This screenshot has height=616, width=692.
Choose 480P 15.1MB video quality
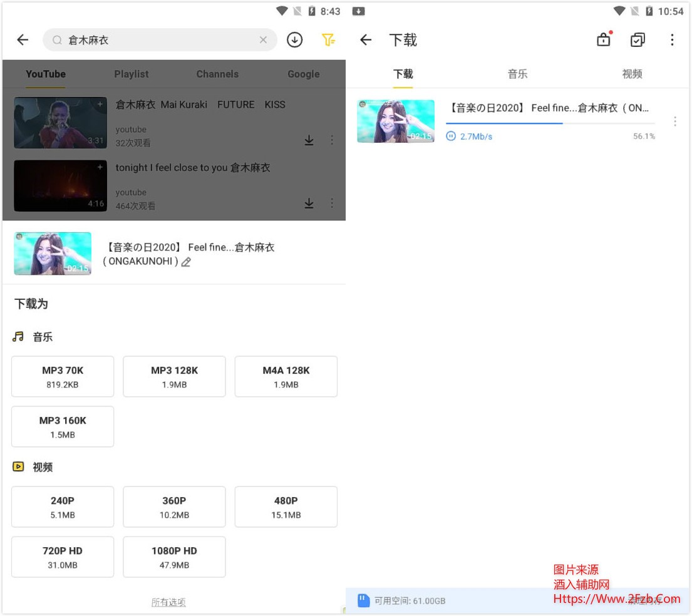pos(286,507)
